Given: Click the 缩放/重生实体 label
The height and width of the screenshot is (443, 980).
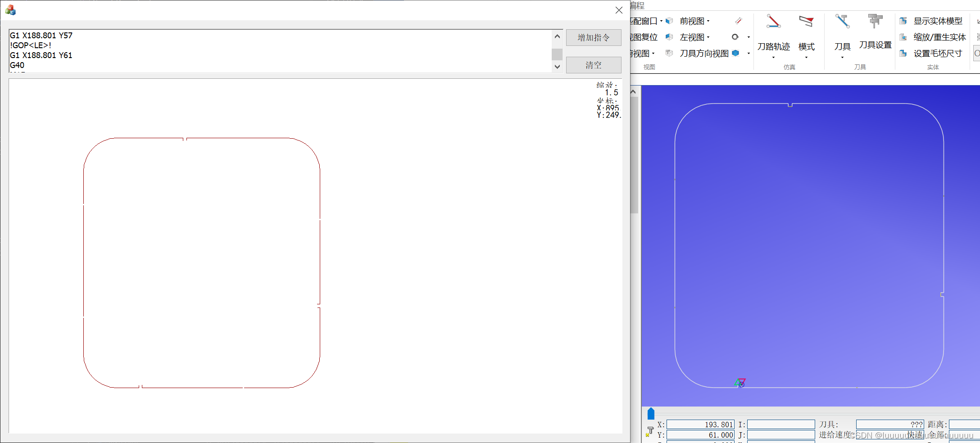Looking at the screenshot, I should coord(939,37).
